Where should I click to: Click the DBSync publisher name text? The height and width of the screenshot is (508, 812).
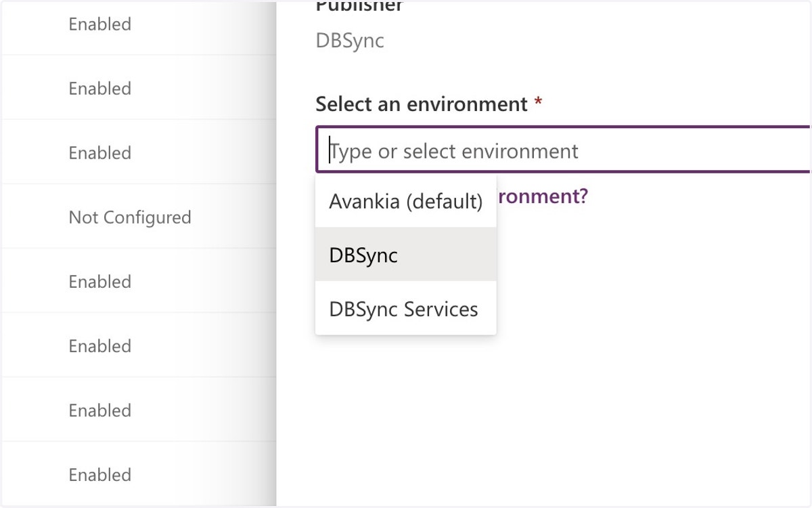click(350, 40)
